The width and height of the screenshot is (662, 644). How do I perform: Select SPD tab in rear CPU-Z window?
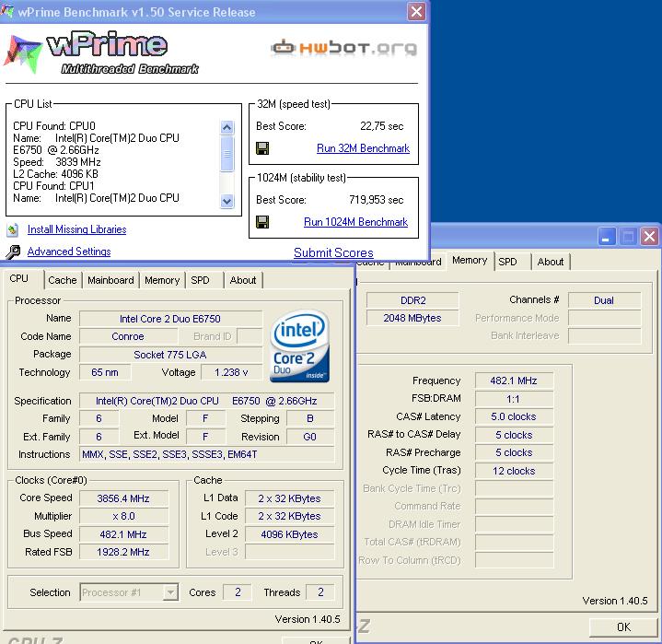click(507, 262)
